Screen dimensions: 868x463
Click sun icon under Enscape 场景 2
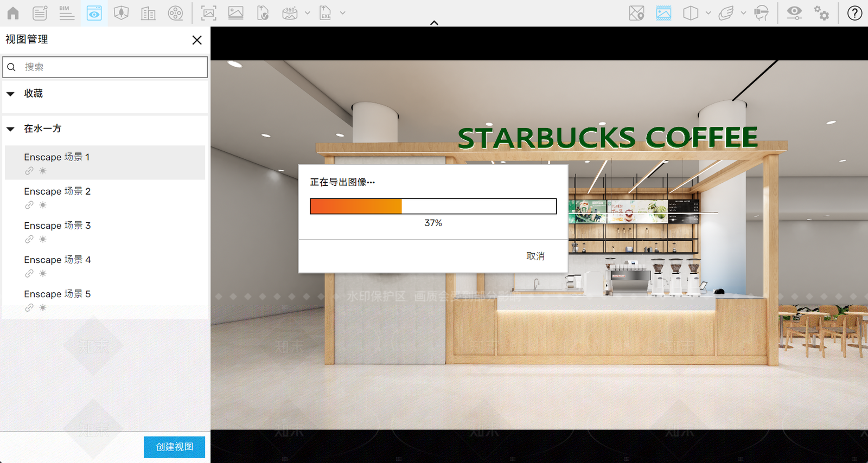click(x=43, y=205)
